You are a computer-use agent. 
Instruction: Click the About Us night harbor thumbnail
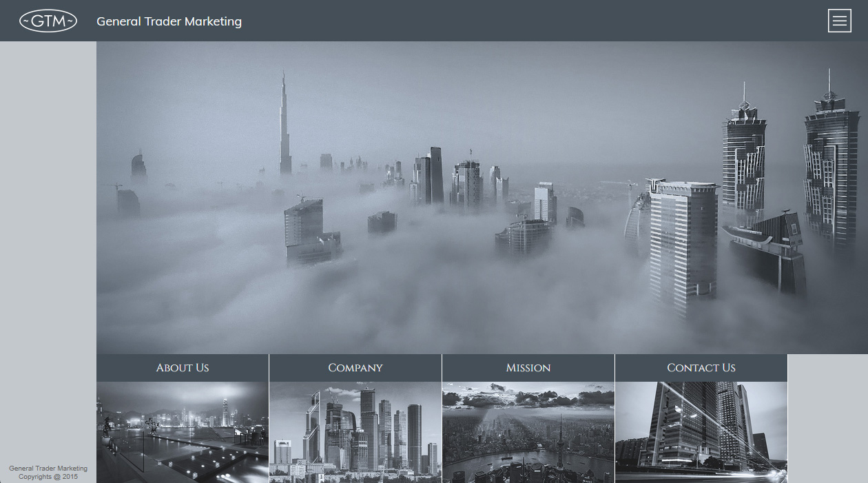point(183,432)
